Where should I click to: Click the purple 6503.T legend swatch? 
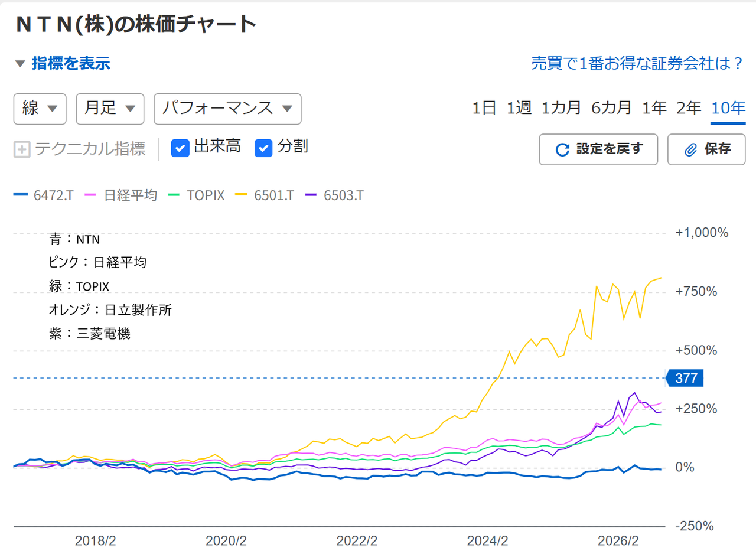(x=311, y=195)
